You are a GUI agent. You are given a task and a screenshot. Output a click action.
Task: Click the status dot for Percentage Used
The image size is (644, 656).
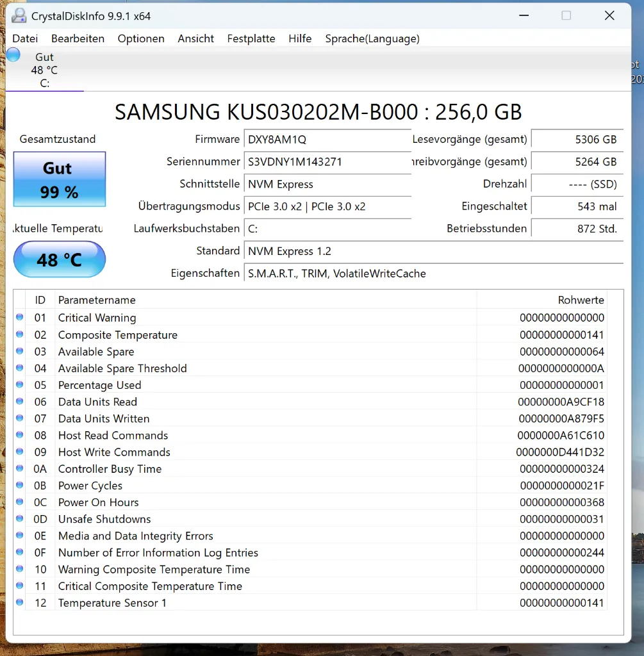(x=20, y=384)
